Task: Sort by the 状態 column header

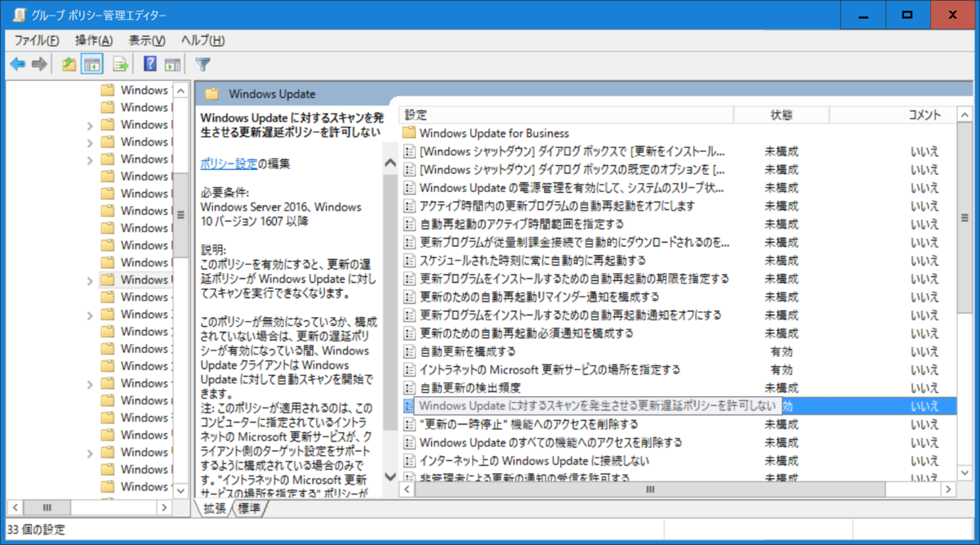Action: tap(782, 115)
